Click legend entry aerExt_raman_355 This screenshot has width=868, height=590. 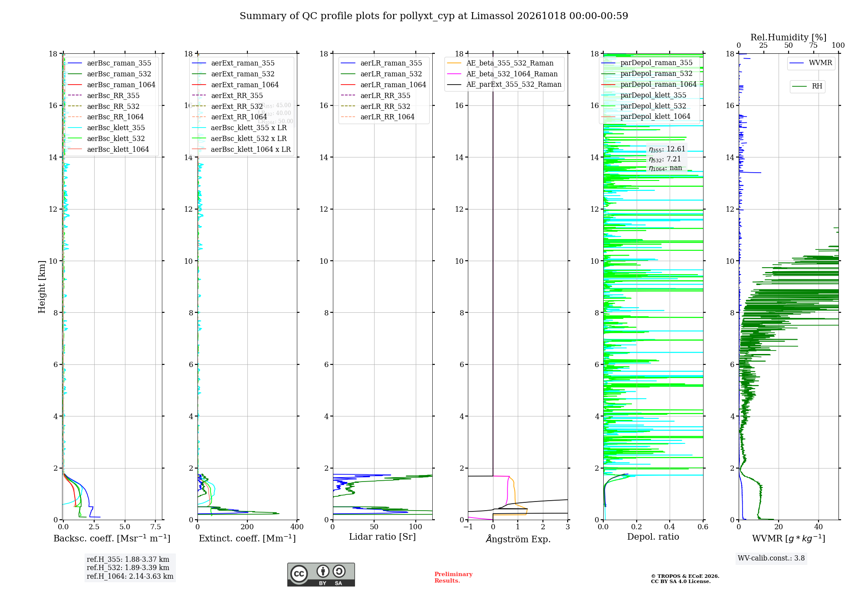point(233,63)
